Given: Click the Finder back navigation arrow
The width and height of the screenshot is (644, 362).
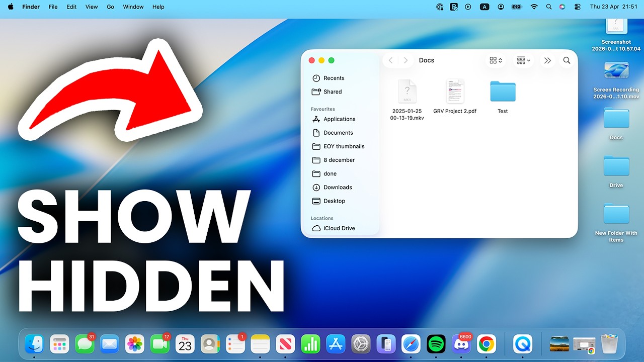Looking at the screenshot, I should tap(391, 60).
